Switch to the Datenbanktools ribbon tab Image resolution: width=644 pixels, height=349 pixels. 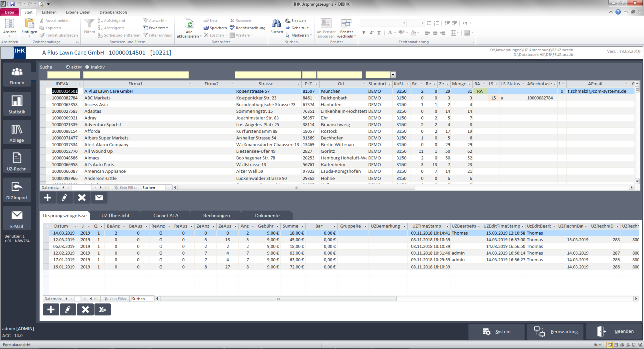(114, 12)
